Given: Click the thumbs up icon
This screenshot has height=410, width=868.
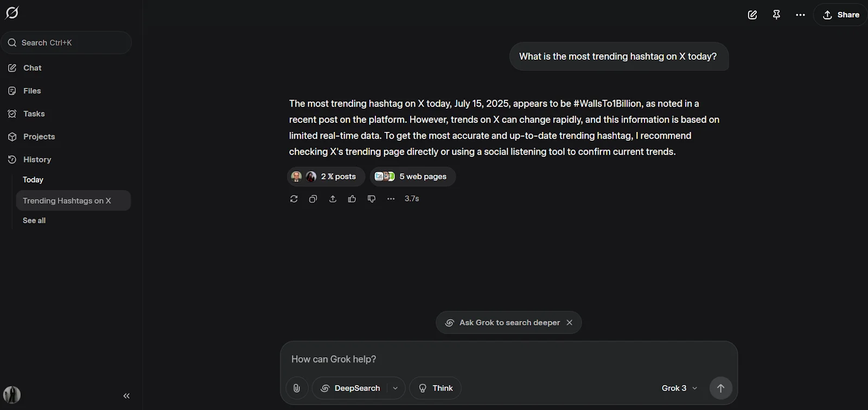Looking at the screenshot, I should [352, 199].
